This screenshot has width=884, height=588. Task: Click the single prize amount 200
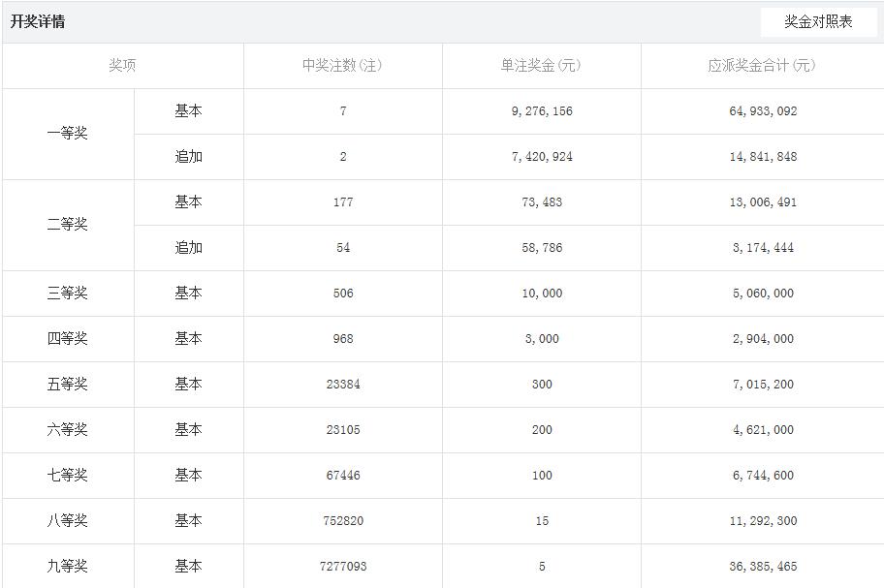tap(542, 430)
